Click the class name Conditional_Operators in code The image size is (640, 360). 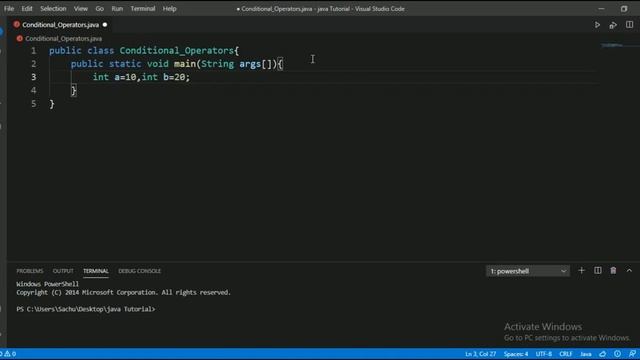click(176, 51)
